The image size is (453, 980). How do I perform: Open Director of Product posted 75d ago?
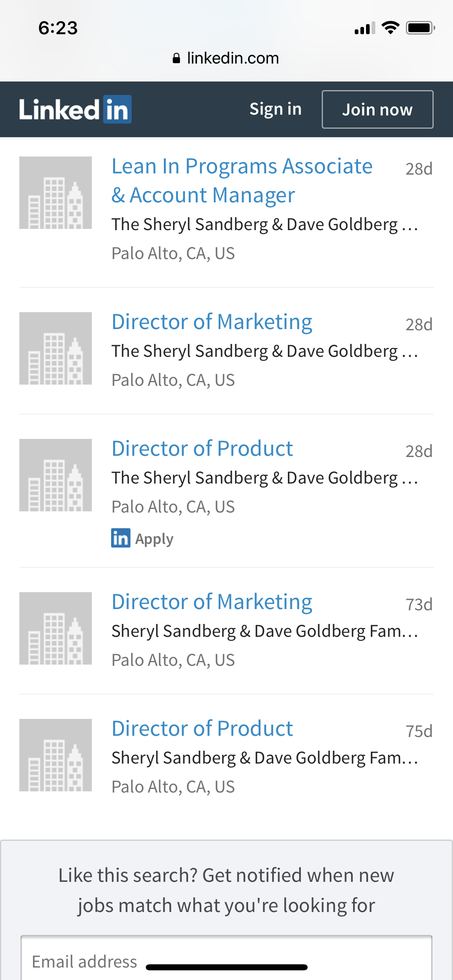pos(202,729)
